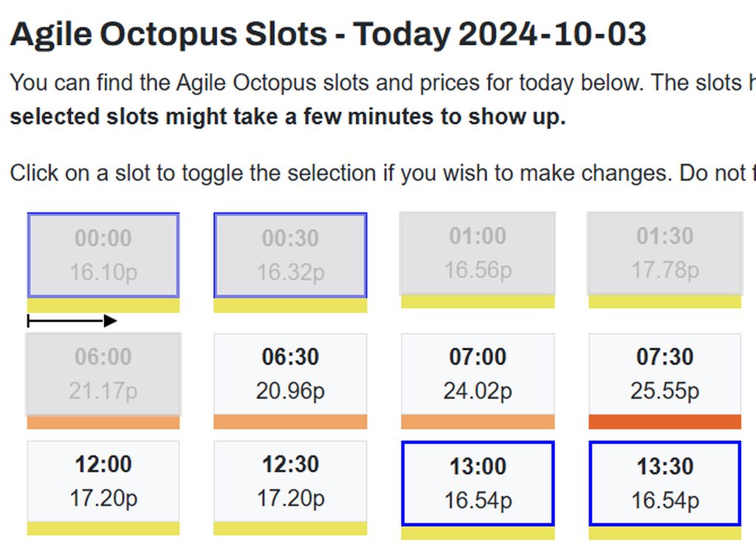Select the 12:00 slot at 17.20p
The height and width of the screenshot is (549, 756).
click(103, 481)
